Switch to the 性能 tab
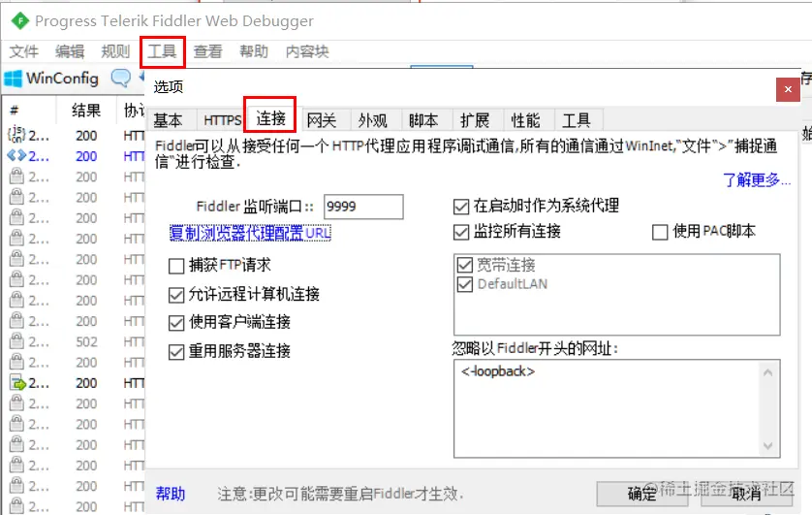The width and height of the screenshot is (812, 515). tap(525, 120)
